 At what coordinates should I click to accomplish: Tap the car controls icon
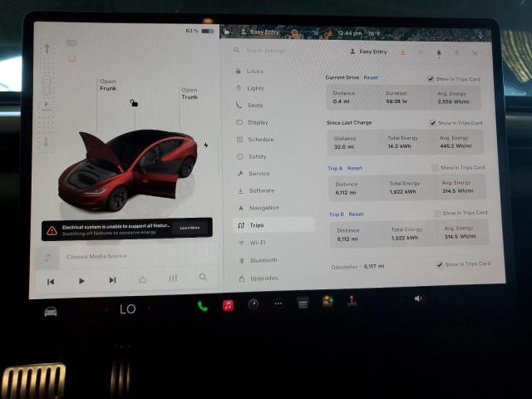click(51, 312)
